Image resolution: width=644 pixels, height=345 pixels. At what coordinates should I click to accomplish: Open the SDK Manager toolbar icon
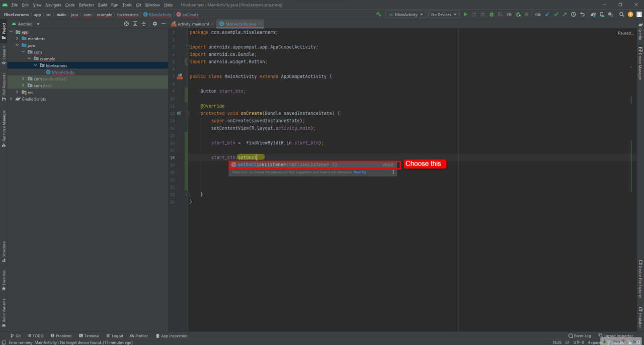coord(611,15)
